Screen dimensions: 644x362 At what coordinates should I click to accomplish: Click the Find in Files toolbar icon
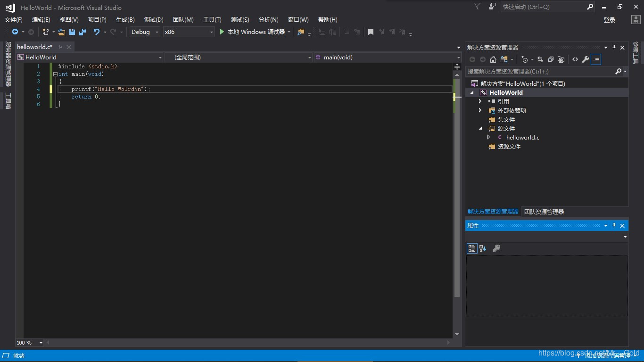[x=301, y=32]
